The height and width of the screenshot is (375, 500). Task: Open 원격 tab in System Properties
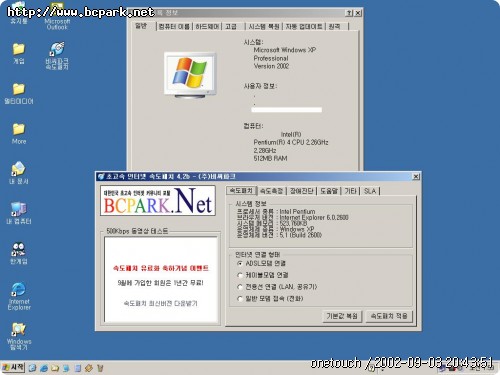pyautogui.click(x=335, y=26)
